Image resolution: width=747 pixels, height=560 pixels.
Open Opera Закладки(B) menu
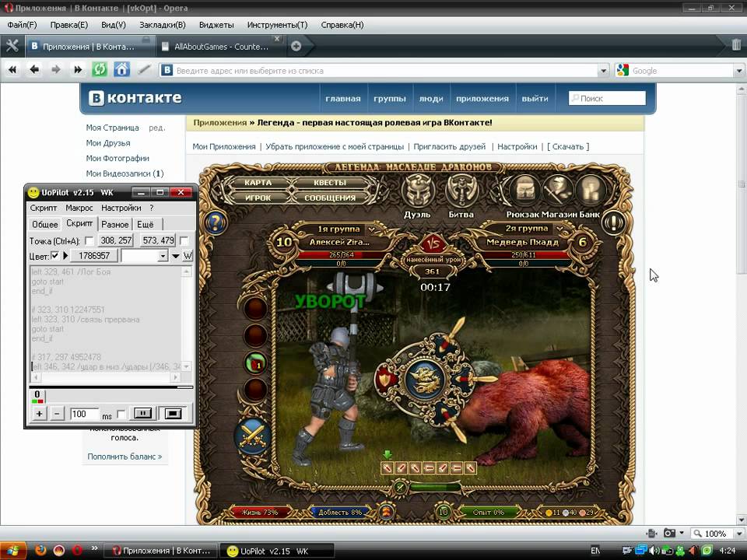[x=163, y=25]
